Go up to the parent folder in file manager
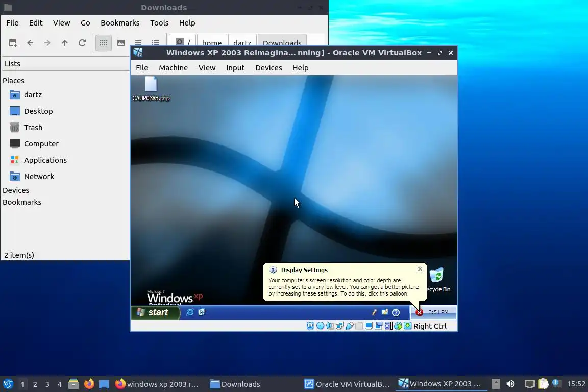 click(x=65, y=43)
